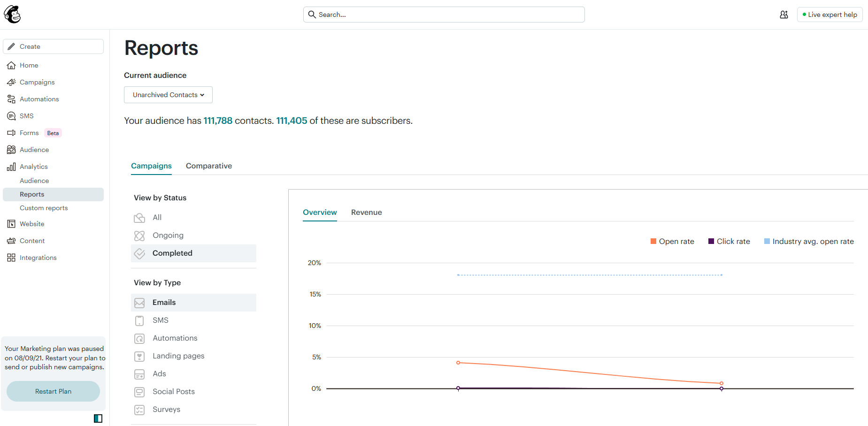Click the Ads type icon

click(x=139, y=374)
